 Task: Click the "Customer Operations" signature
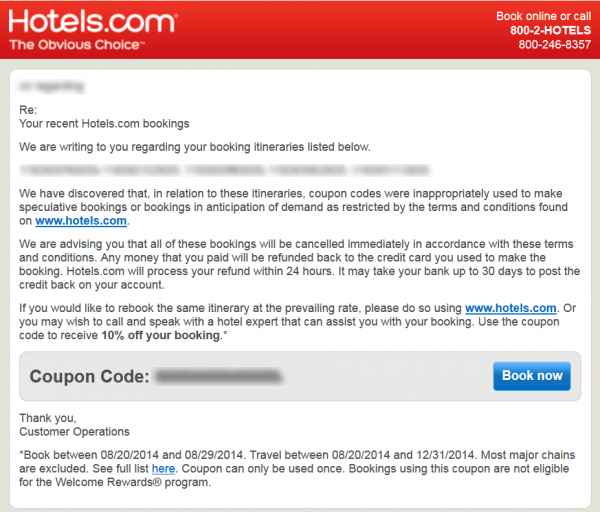(74, 431)
